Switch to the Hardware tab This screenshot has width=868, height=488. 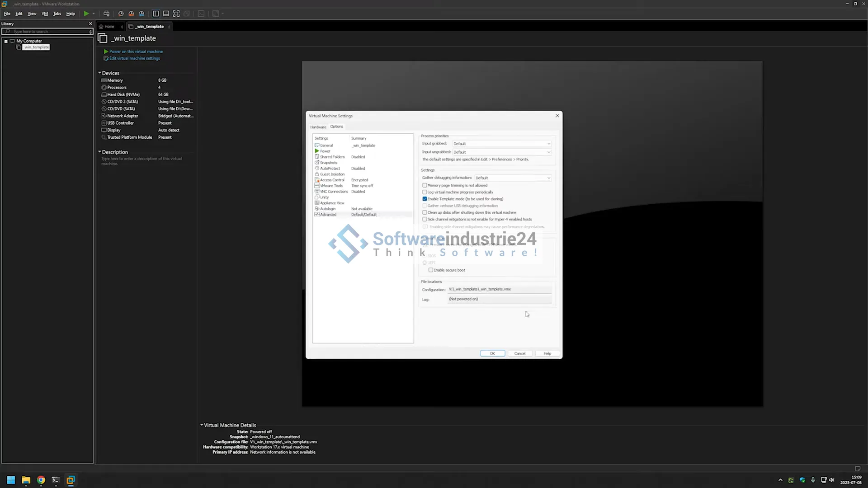[x=318, y=127]
